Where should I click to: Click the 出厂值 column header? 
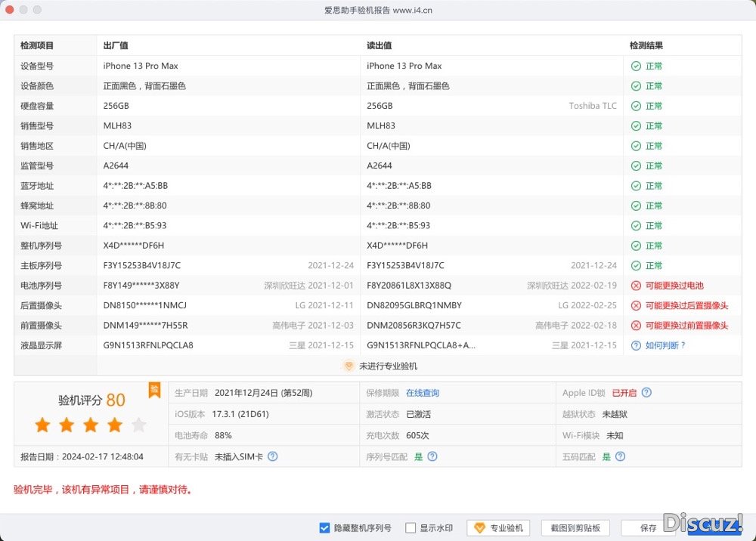coord(116,46)
